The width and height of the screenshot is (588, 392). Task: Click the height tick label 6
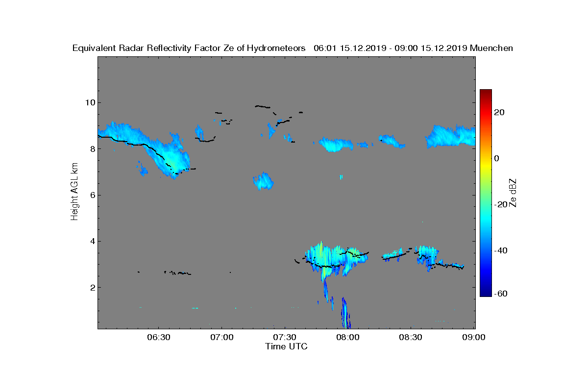(x=92, y=195)
